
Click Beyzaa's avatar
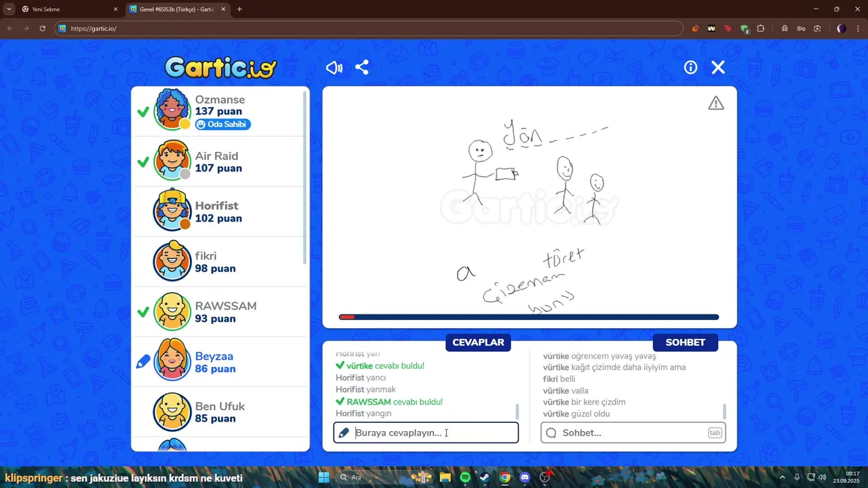coord(172,361)
